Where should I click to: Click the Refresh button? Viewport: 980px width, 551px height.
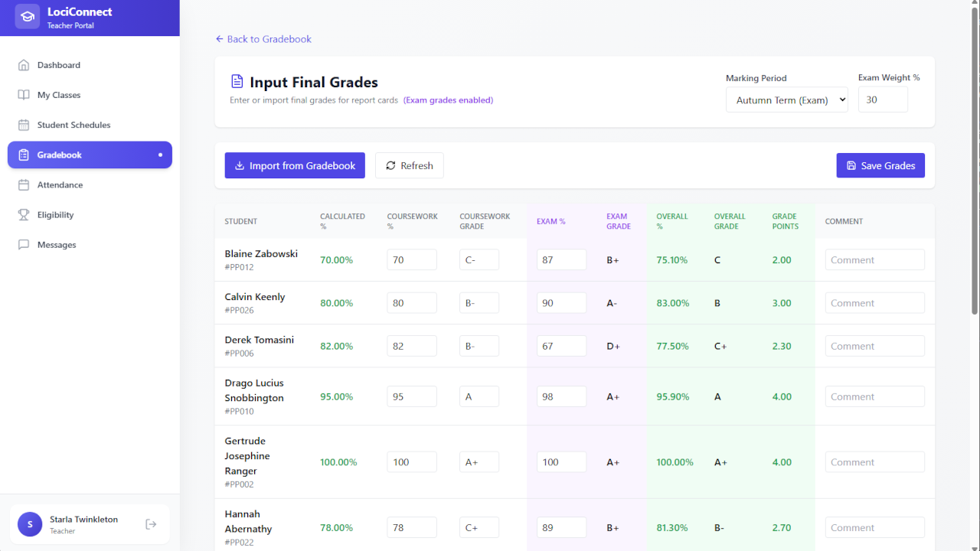pos(409,165)
